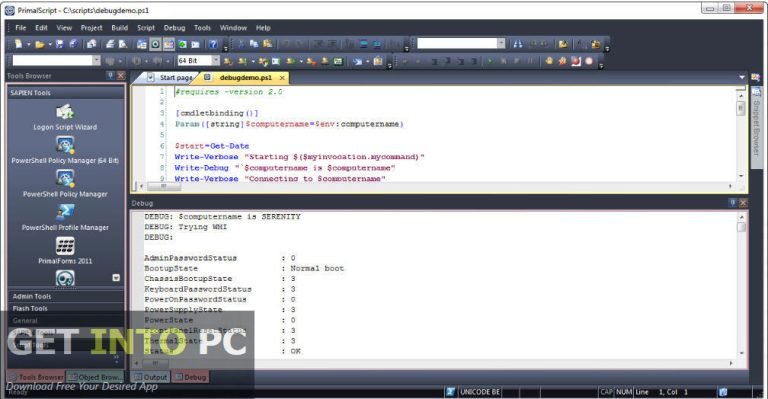The width and height of the screenshot is (768, 399).
Task: Open the Project menu
Action: 92,28
